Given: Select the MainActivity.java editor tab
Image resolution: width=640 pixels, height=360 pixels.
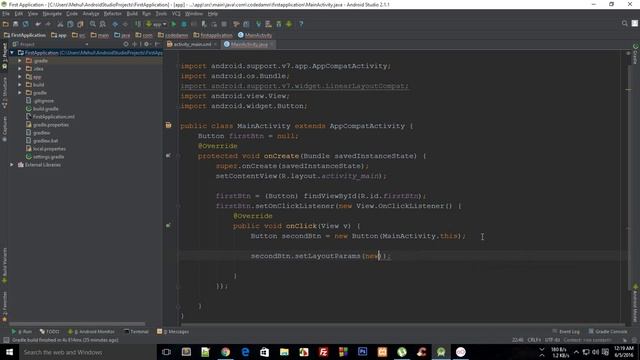Looking at the screenshot, I should (x=249, y=44).
